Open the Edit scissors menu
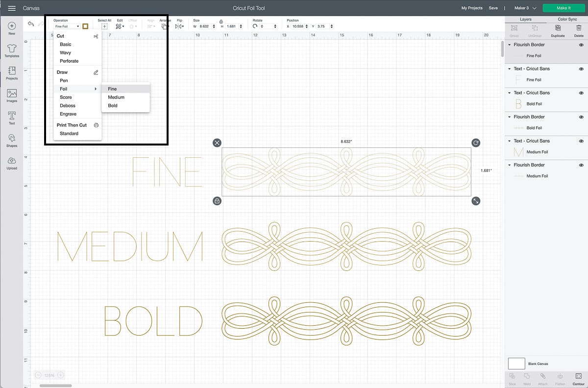 pos(119,26)
